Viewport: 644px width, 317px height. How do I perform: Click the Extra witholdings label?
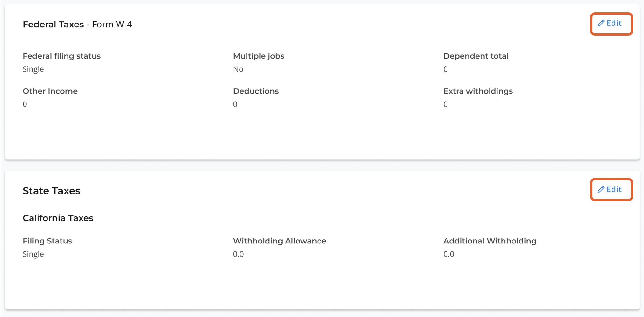(x=478, y=91)
